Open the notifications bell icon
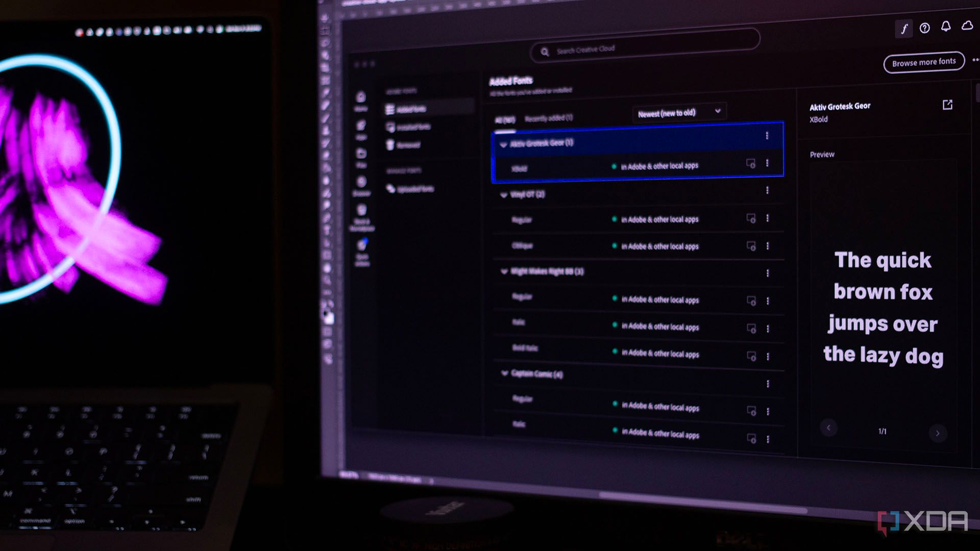The height and width of the screenshot is (551, 980). (946, 27)
